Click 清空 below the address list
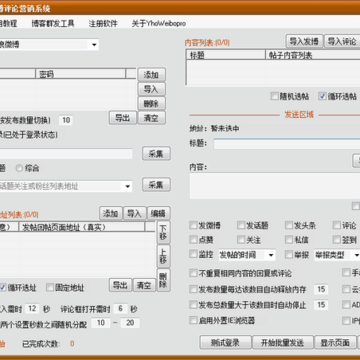 coord(144,285)
